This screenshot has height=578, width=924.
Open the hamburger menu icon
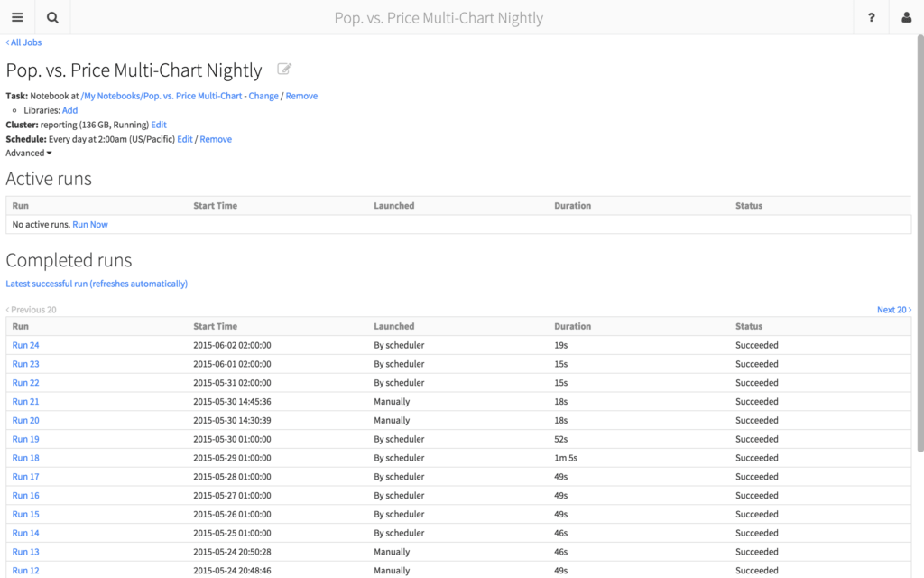17,17
